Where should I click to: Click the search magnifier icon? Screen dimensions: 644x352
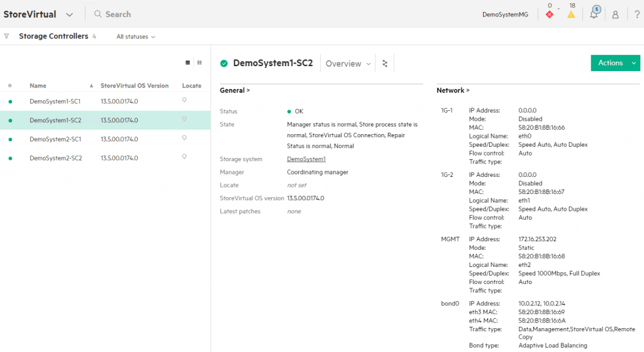pos(97,14)
